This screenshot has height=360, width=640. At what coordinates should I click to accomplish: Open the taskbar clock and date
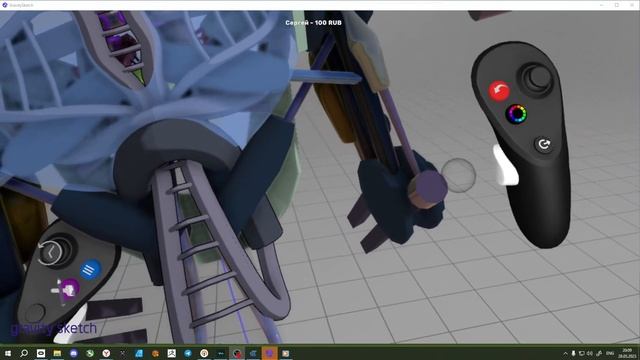[x=626, y=353]
